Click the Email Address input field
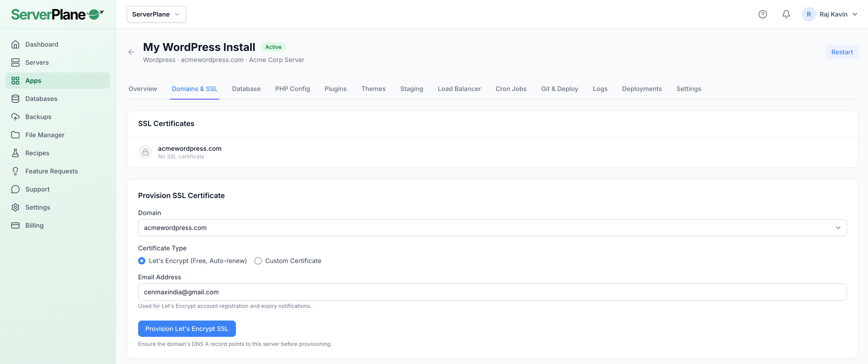Viewport: 868px width, 364px height. (x=492, y=292)
